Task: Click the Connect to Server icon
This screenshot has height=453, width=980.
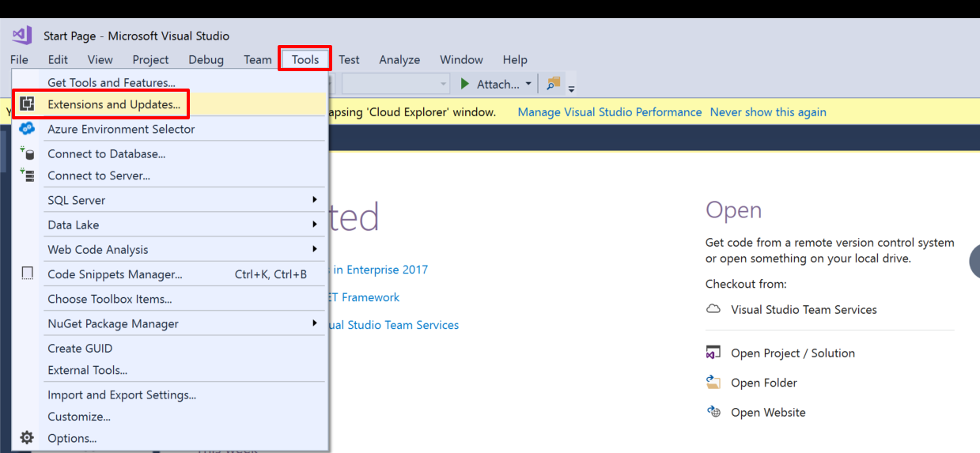Action: click(x=27, y=176)
